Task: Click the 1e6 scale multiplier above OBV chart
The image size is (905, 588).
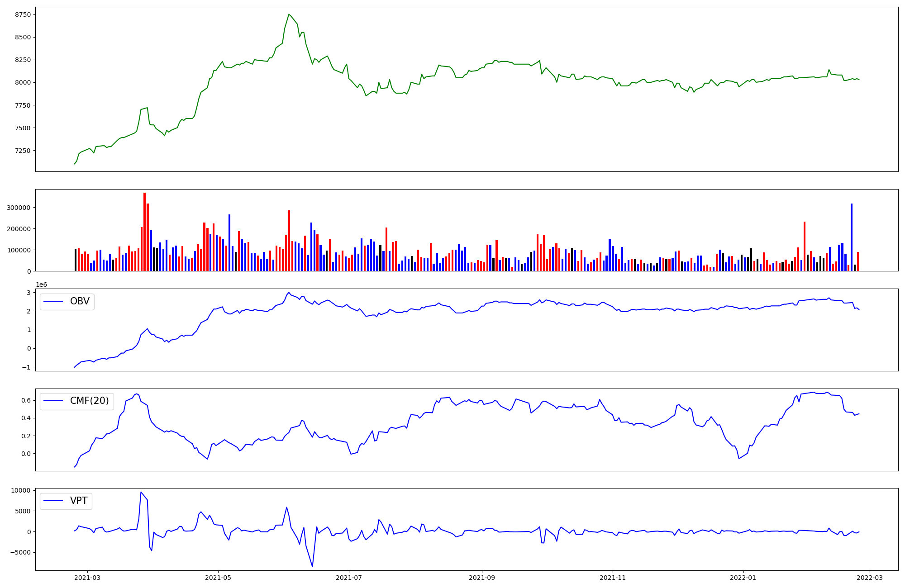Action: [x=41, y=285]
